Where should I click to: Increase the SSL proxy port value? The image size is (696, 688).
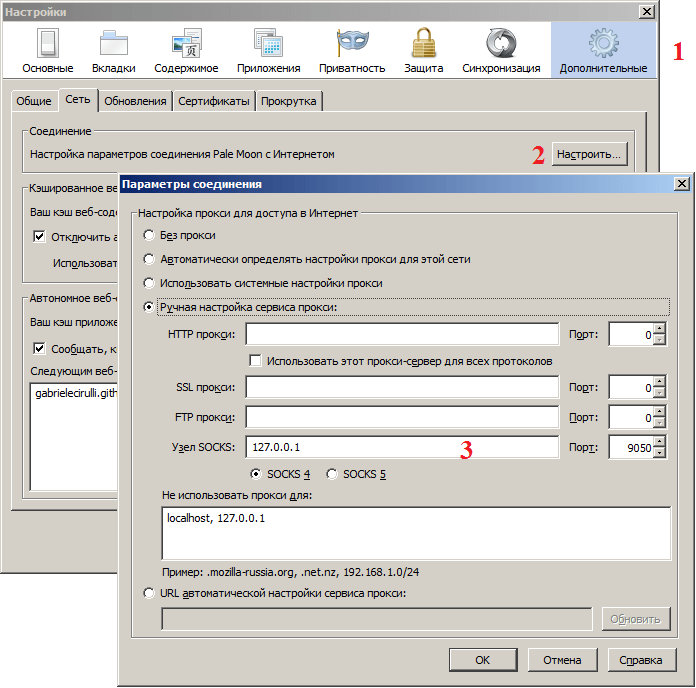pyautogui.click(x=659, y=383)
